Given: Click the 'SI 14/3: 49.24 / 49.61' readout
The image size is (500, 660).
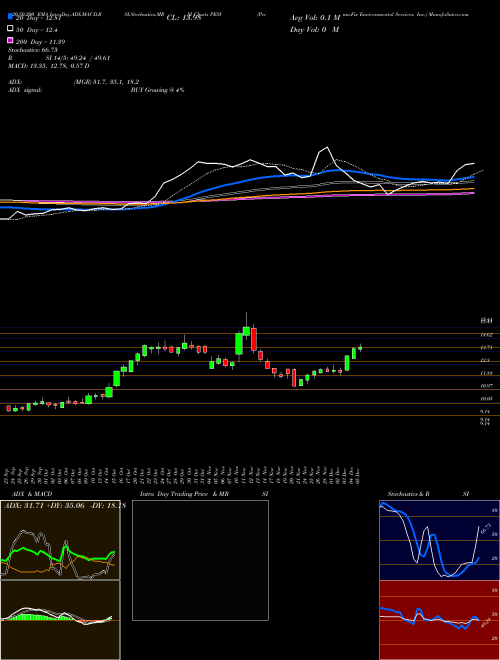Looking at the screenshot, I should click(x=78, y=58).
